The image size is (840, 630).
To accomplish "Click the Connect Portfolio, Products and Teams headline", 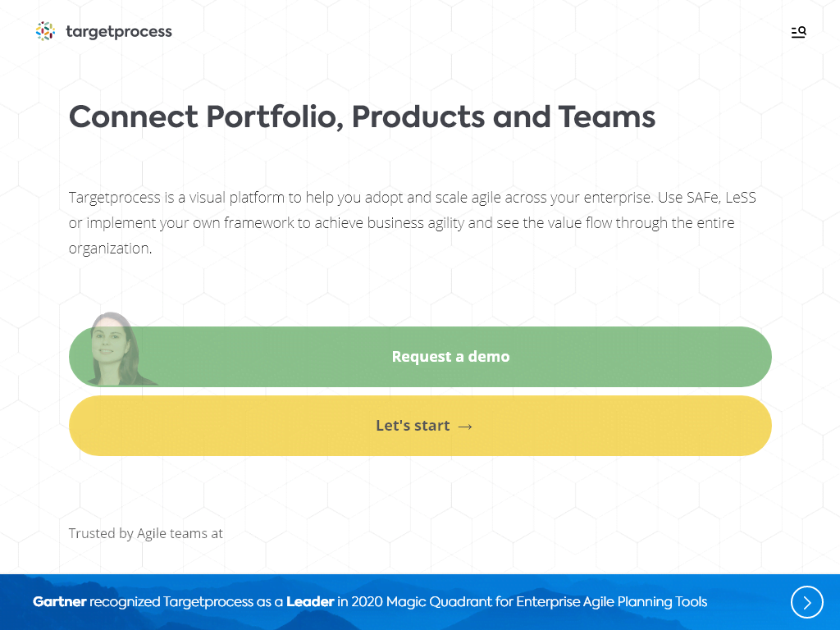I will click(362, 116).
